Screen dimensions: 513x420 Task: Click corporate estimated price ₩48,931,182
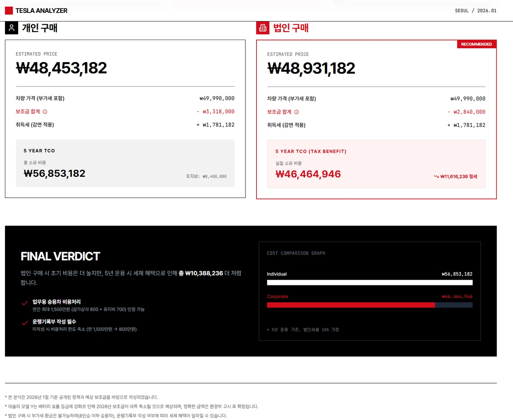(x=311, y=69)
